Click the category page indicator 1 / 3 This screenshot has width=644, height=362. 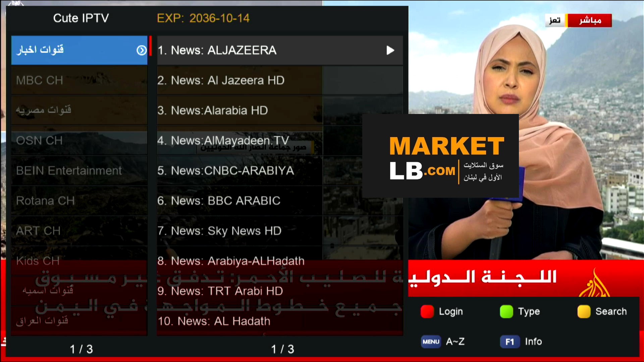pos(81,349)
